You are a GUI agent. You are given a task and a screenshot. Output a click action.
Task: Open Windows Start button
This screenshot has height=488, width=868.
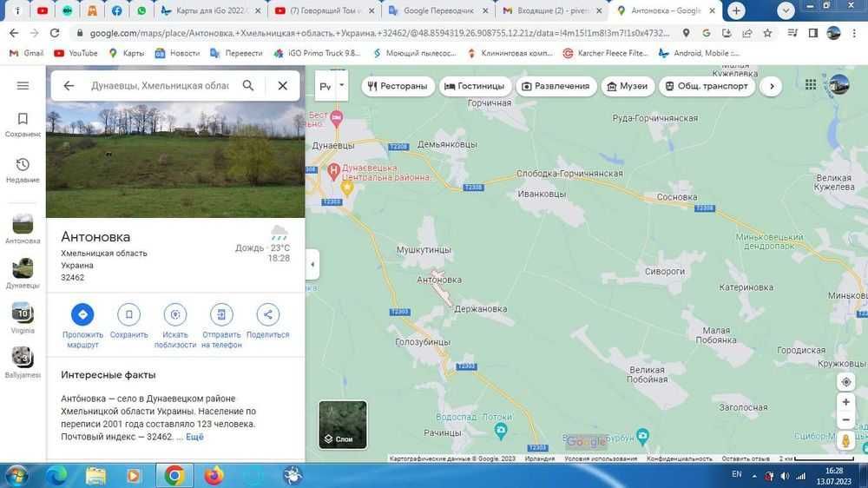point(16,476)
